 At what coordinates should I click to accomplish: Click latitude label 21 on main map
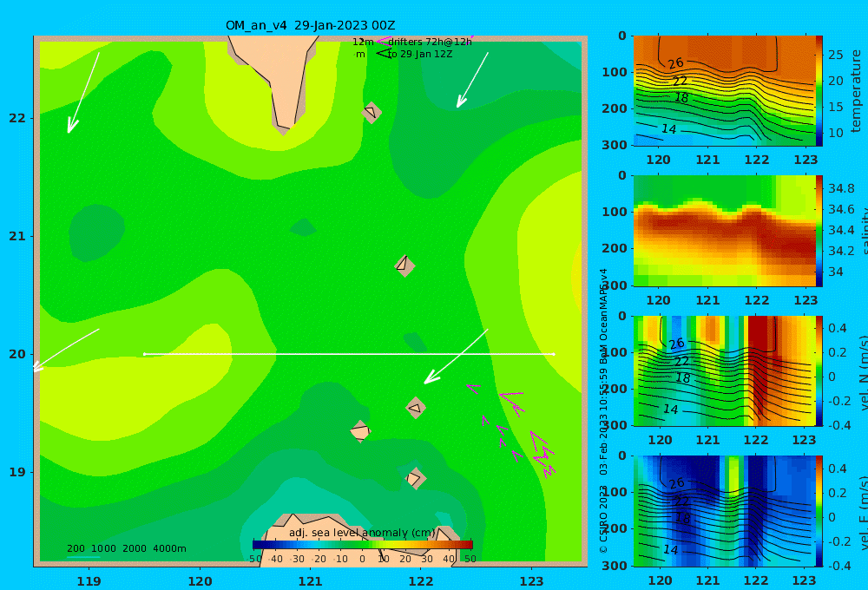17,236
